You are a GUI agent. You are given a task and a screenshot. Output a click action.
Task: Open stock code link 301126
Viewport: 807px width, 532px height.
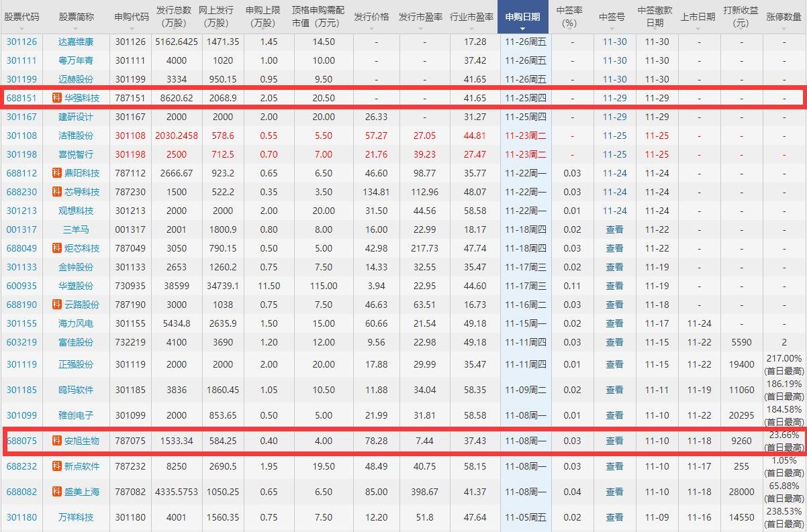point(21,42)
